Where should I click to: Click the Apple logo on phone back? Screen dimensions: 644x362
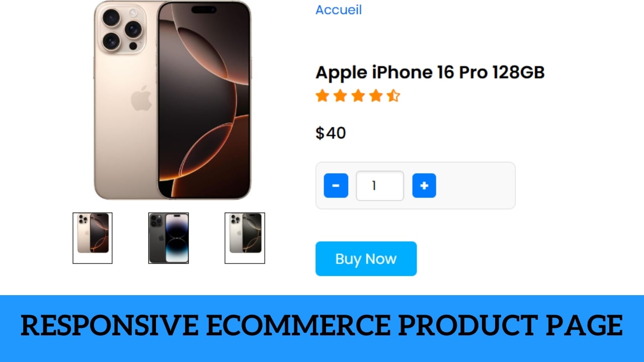point(141,98)
